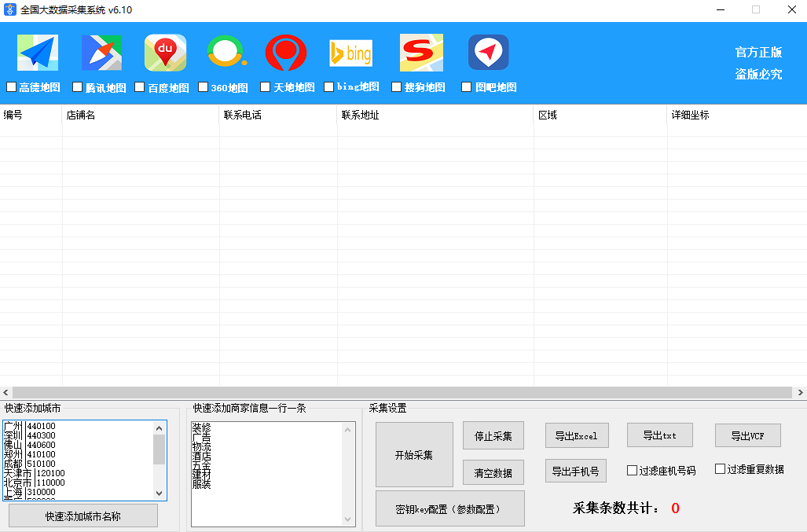Click the Tuba map icon

pos(488,53)
